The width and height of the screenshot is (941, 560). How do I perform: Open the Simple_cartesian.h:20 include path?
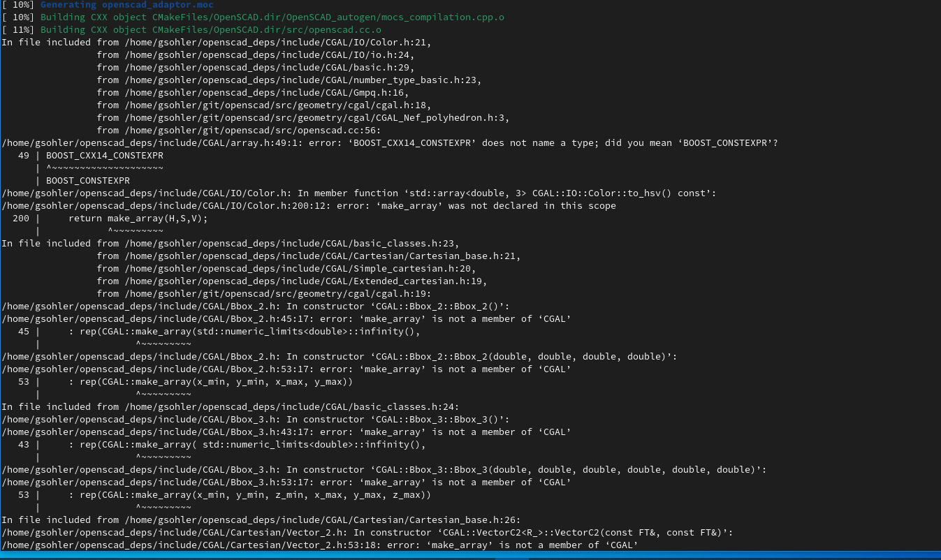[x=298, y=269]
